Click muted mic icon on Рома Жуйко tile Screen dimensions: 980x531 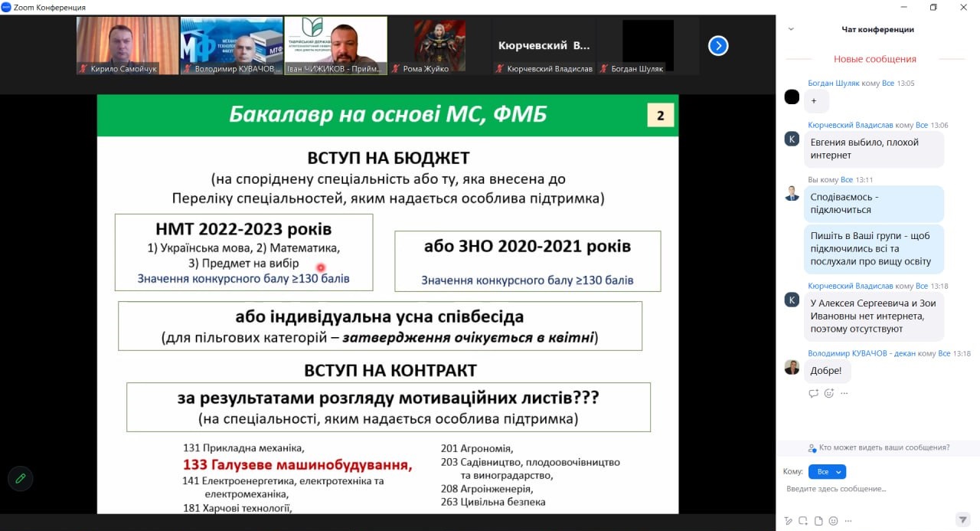click(x=395, y=69)
